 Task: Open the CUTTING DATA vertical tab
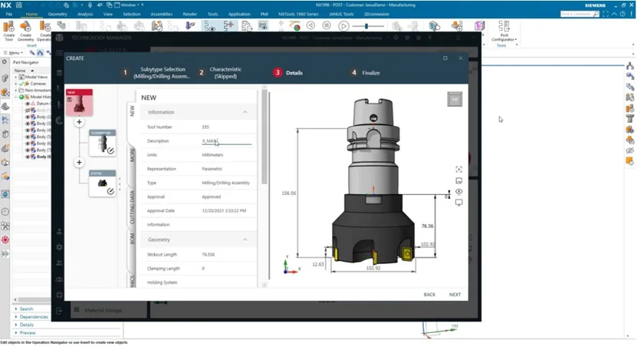click(x=132, y=207)
